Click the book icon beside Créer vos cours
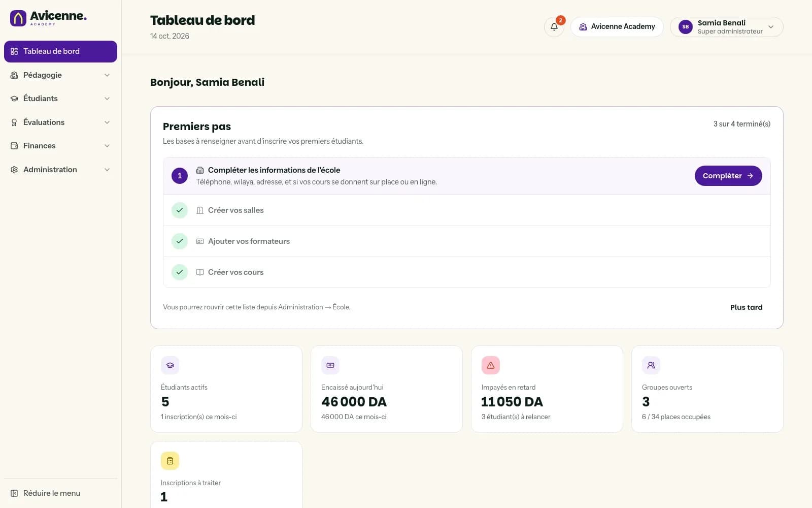Image resolution: width=812 pixels, height=508 pixels. pos(200,272)
